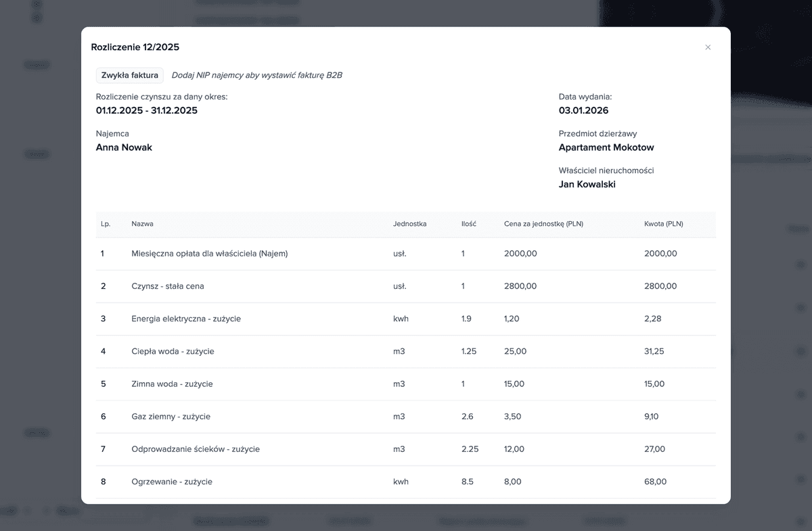This screenshot has height=531, width=812.
Task: Click unit price 25,00 for Ciepła woda
Action: pyautogui.click(x=516, y=351)
